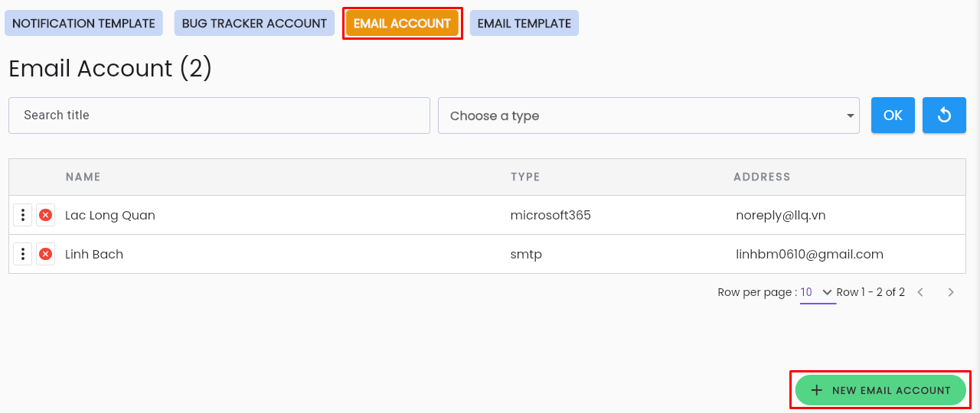Click the blue reset refresh icon button

(944, 115)
